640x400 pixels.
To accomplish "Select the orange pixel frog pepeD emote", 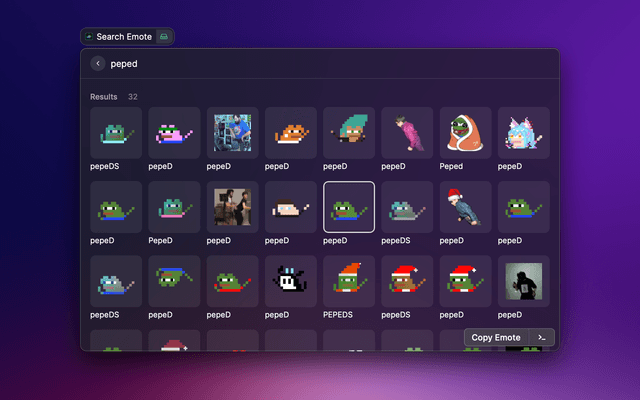I will [x=291, y=133].
